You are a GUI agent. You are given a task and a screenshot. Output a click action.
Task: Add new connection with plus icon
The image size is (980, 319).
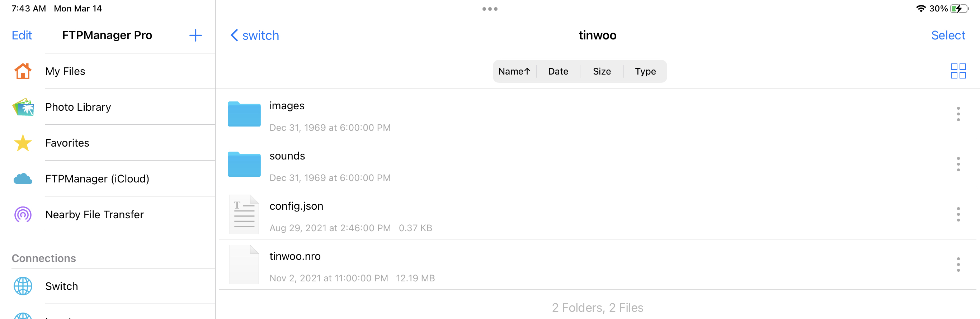195,35
